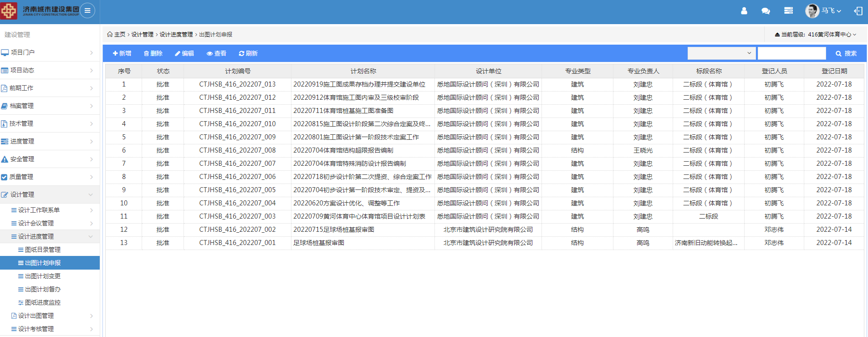Open 出图计划变更 in sidebar
This screenshot has width=868, height=337.
(42, 276)
